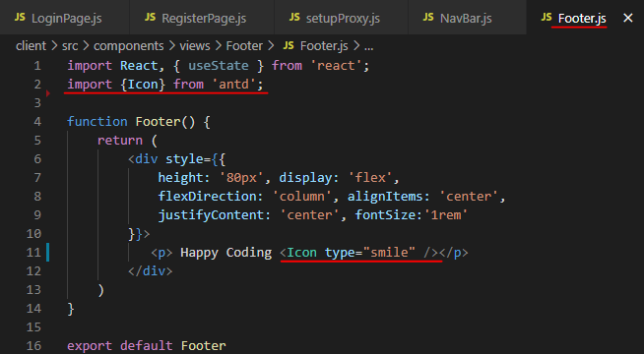Click the 'column' string value

click(x=302, y=196)
